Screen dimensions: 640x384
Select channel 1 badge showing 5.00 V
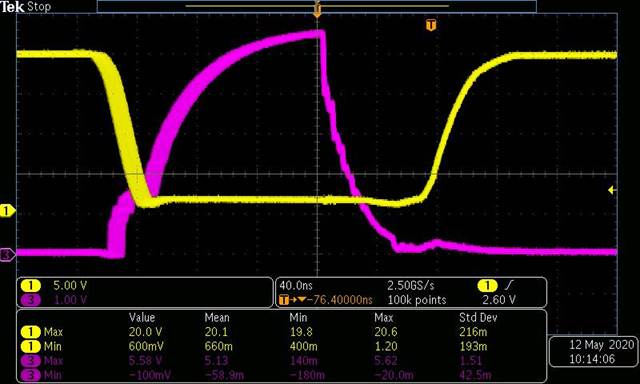tap(31, 286)
